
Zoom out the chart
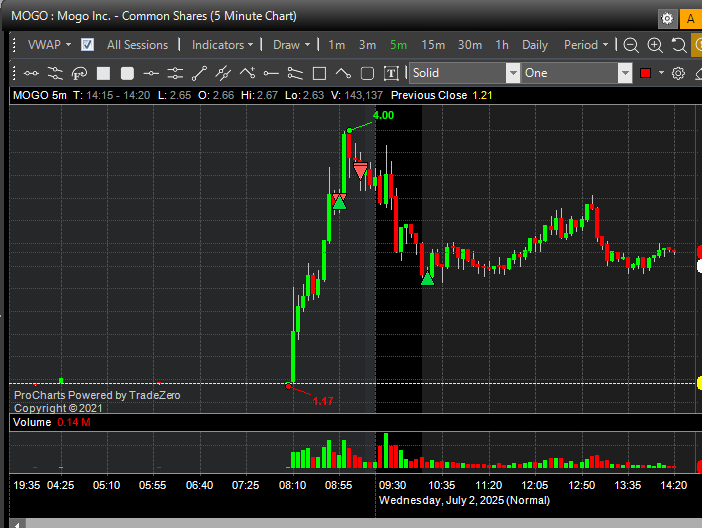point(631,45)
